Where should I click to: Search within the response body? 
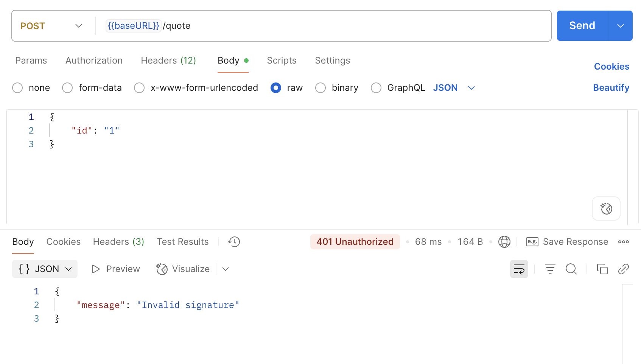pyautogui.click(x=571, y=269)
